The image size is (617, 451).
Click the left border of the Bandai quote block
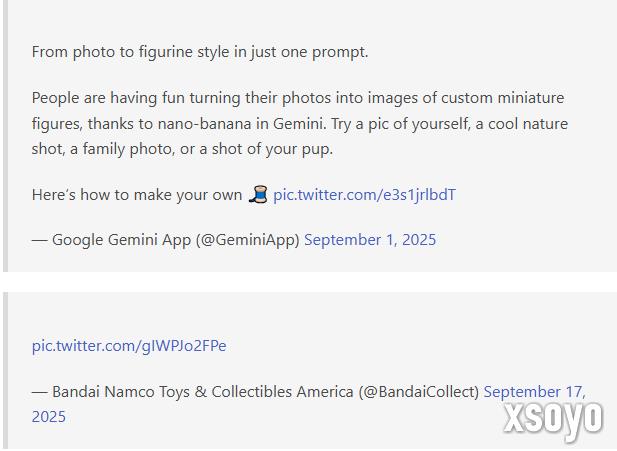(5, 370)
